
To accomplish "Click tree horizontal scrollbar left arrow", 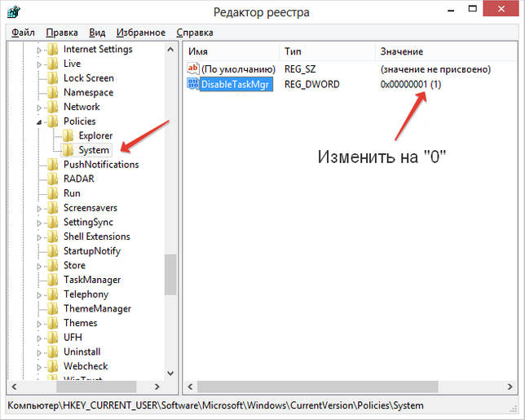I will click(x=14, y=387).
